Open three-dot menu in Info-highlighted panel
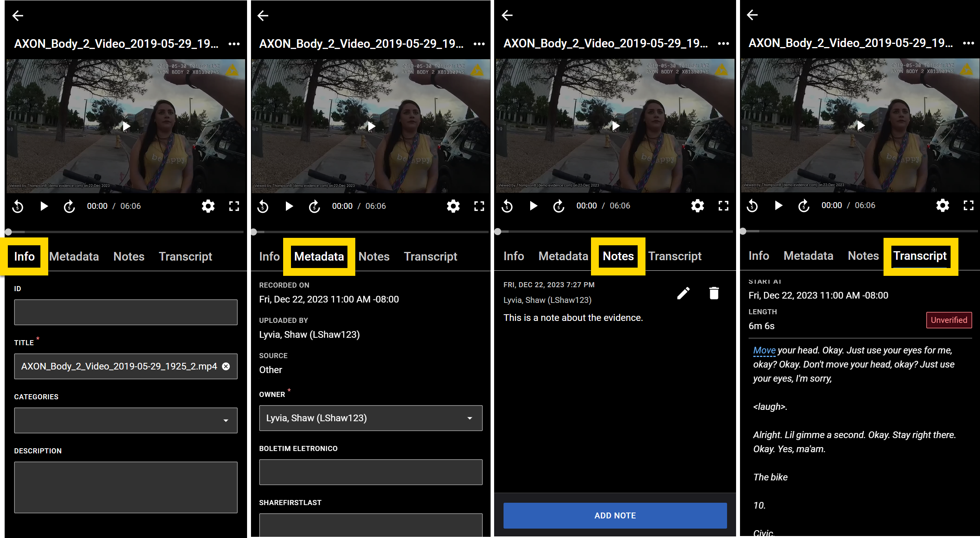980x538 pixels. coord(234,44)
